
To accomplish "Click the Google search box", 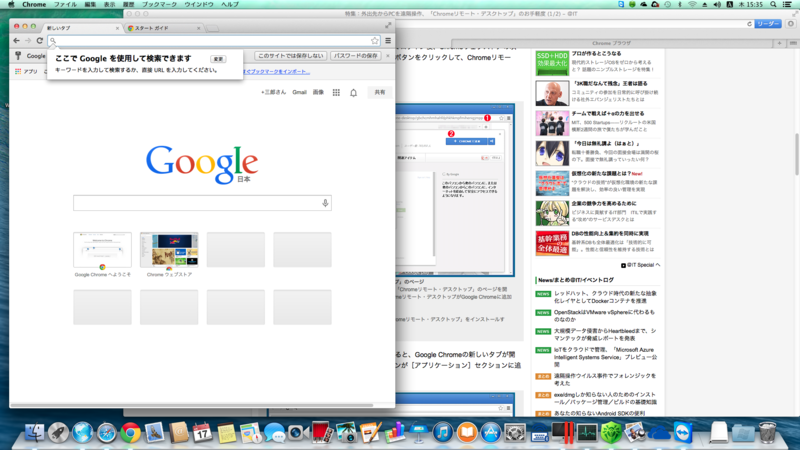I will point(202,203).
